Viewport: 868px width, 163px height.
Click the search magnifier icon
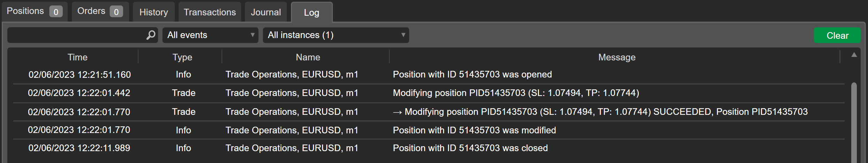[x=151, y=35]
